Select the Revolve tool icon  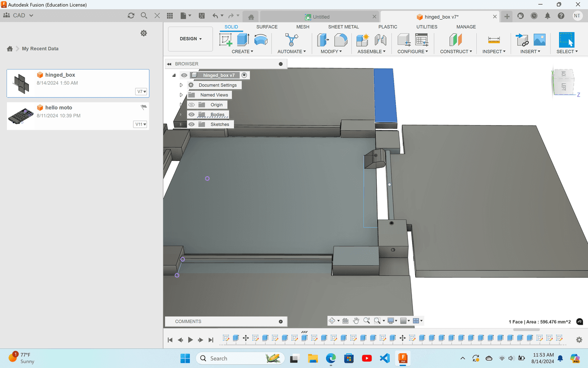click(x=260, y=40)
